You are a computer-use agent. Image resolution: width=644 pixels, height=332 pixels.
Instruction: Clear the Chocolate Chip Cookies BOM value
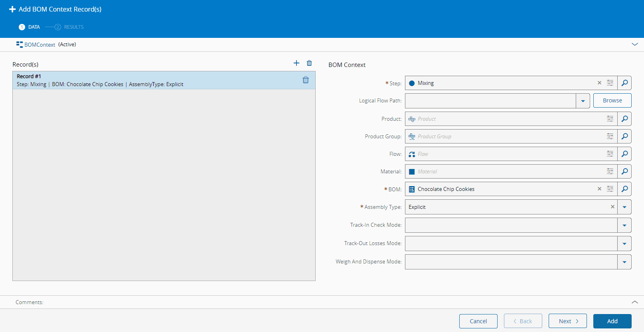599,189
